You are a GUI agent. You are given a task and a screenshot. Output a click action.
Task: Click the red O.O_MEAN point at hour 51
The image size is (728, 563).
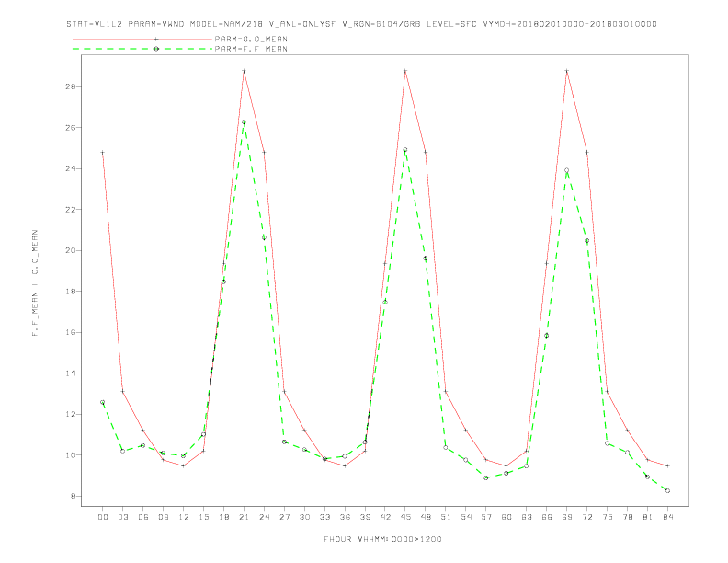pyautogui.click(x=446, y=392)
